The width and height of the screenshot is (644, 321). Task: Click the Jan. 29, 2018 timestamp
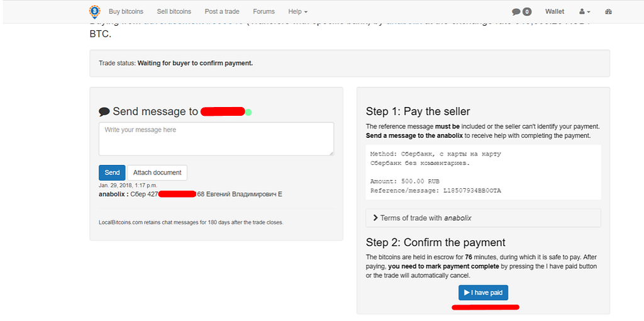click(x=128, y=186)
